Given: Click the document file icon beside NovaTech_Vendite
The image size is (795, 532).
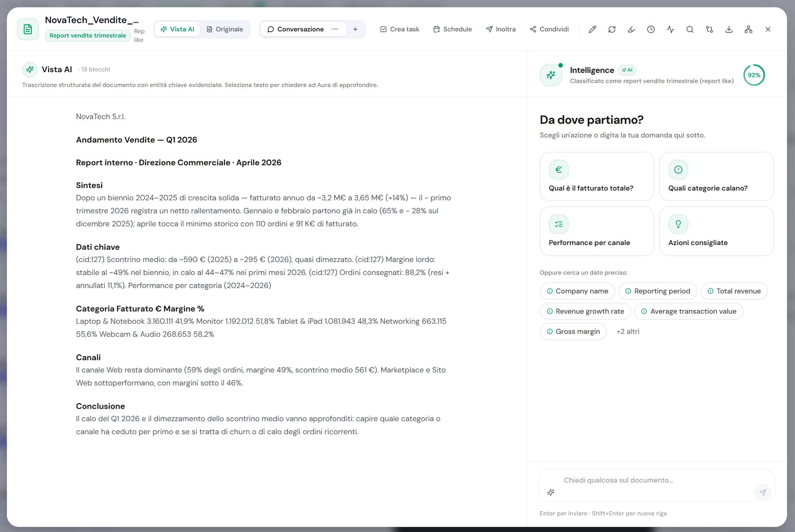Looking at the screenshot, I should [x=28, y=29].
